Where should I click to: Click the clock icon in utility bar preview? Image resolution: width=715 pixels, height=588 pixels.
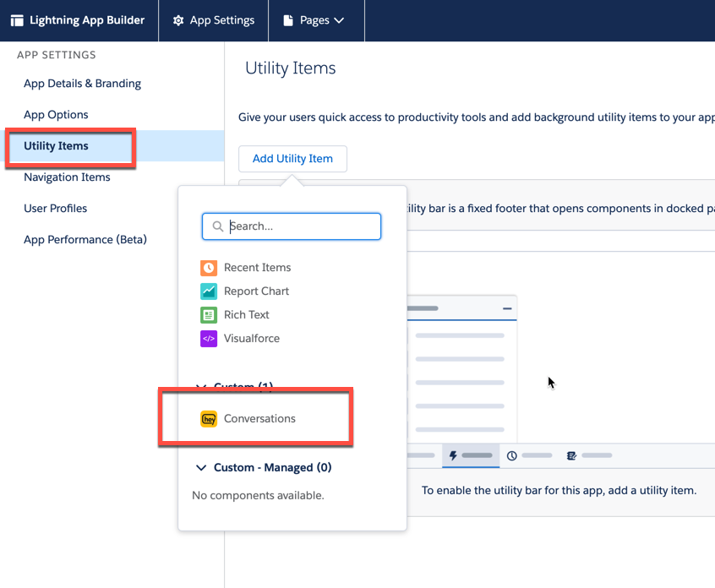tap(512, 456)
